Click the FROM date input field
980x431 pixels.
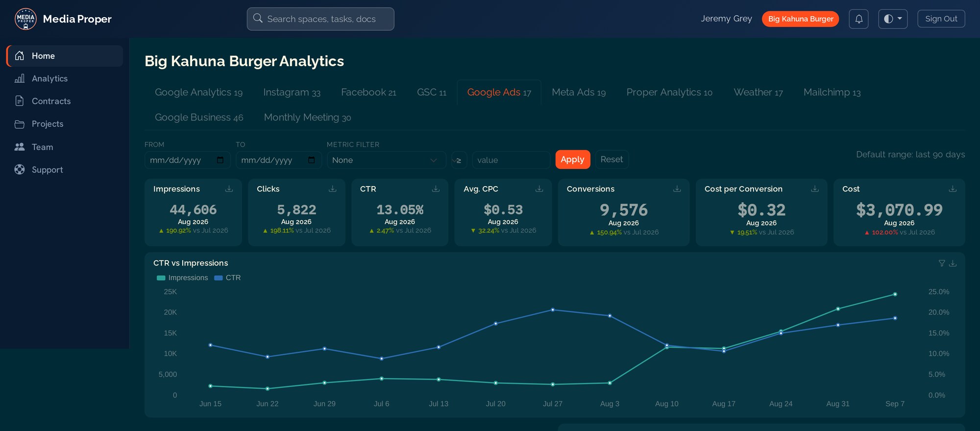pyautogui.click(x=187, y=160)
